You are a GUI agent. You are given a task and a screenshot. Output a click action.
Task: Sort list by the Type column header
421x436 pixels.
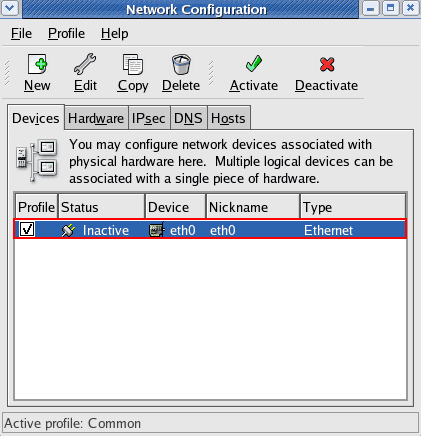click(x=353, y=207)
